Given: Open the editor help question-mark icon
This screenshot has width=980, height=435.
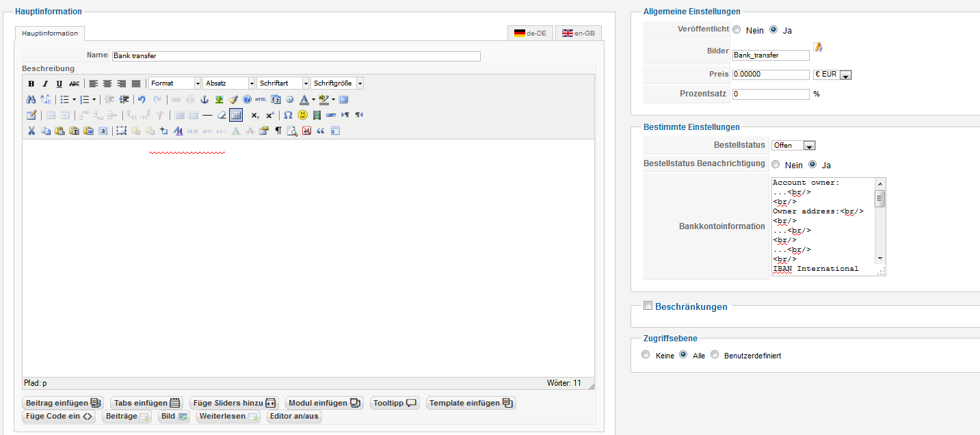Looking at the screenshot, I should [247, 99].
